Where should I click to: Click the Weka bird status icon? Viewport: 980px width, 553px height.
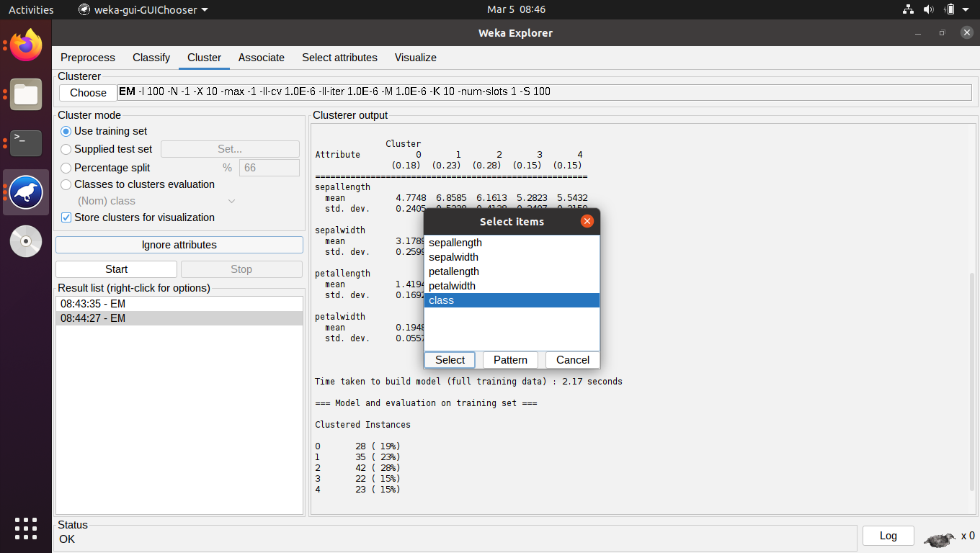tap(939, 537)
